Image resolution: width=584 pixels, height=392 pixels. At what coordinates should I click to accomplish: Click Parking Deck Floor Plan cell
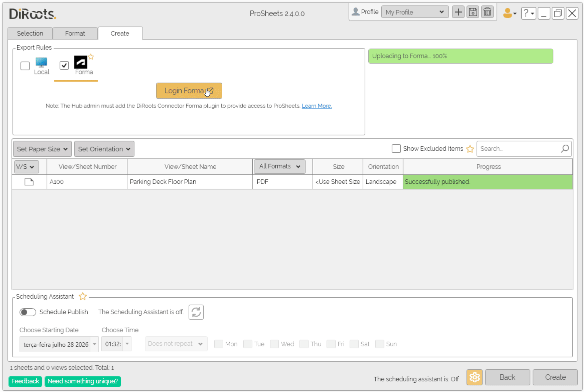pyautogui.click(x=190, y=182)
